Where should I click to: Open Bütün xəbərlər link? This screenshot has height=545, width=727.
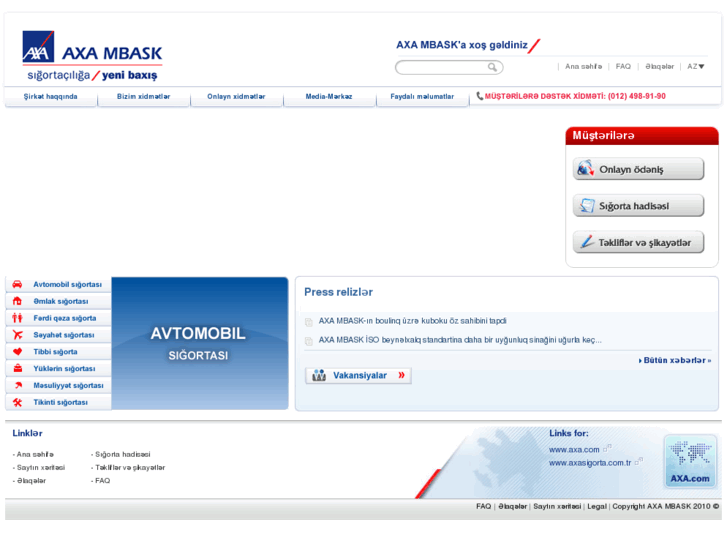[675, 360]
